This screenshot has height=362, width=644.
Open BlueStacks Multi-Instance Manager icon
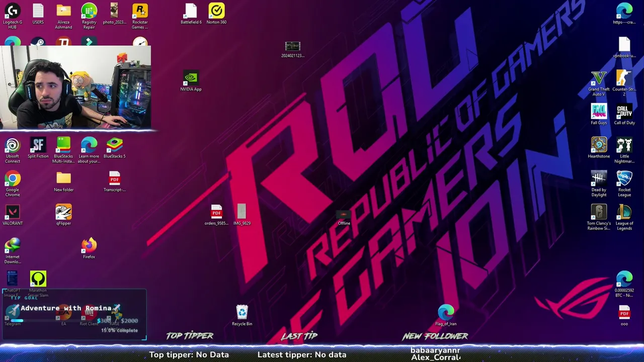(63, 150)
